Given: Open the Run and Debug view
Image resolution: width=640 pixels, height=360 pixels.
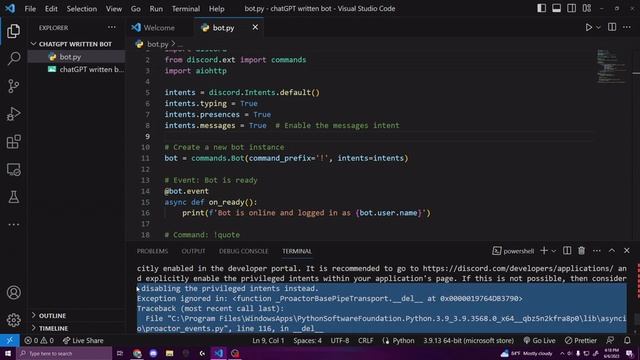Looking at the screenshot, I should point(13,114).
